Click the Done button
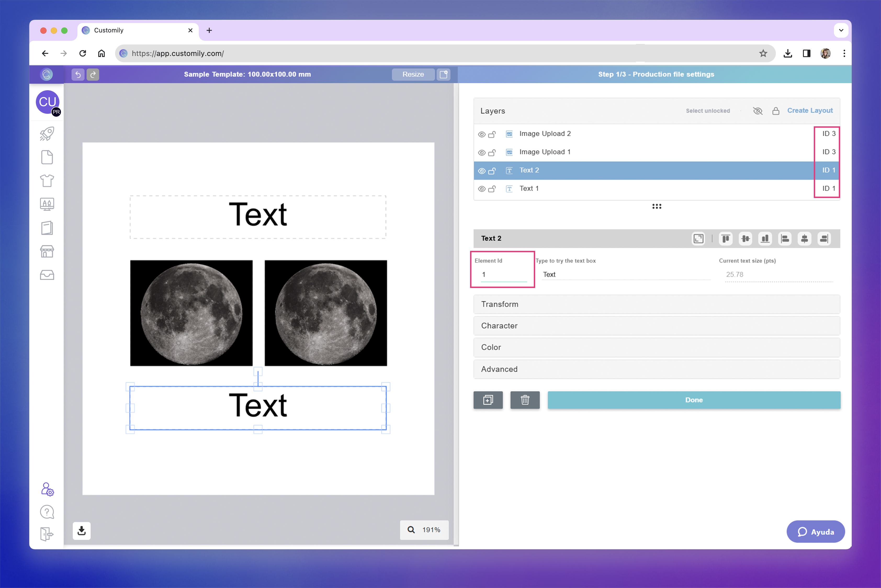The width and height of the screenshot is (881, 588). pos(693,400)
